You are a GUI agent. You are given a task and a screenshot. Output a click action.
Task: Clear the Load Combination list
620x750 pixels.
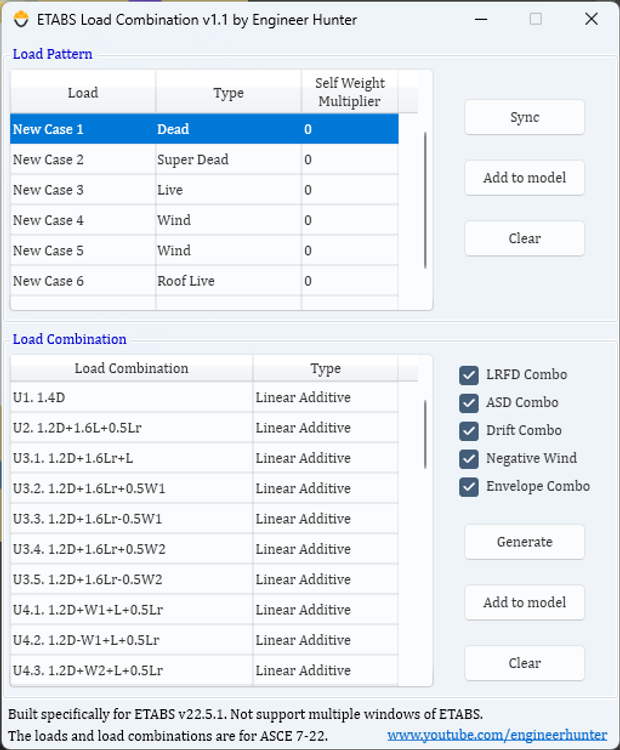pyautogui.click(x=524, y=663)
